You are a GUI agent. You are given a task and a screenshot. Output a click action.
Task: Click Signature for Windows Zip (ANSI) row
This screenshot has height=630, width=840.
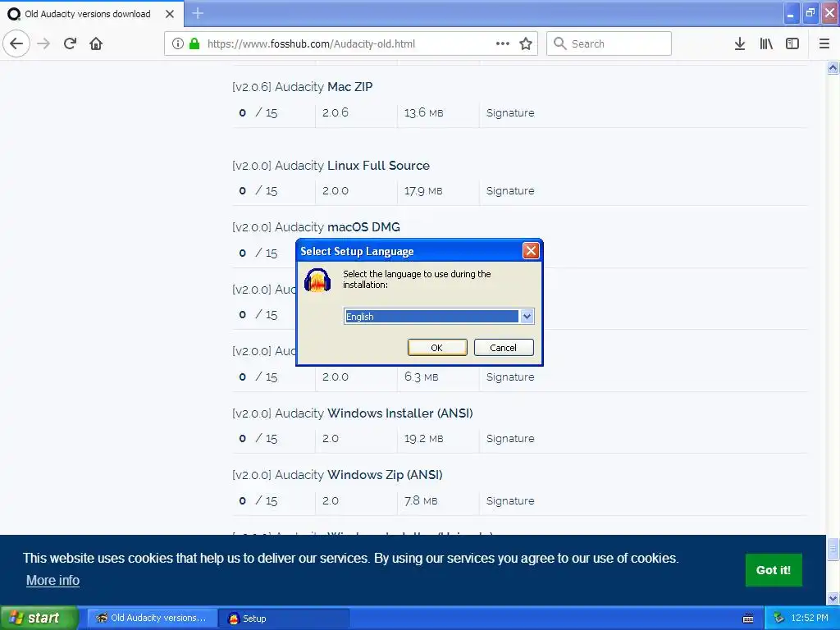coord(510,501)
